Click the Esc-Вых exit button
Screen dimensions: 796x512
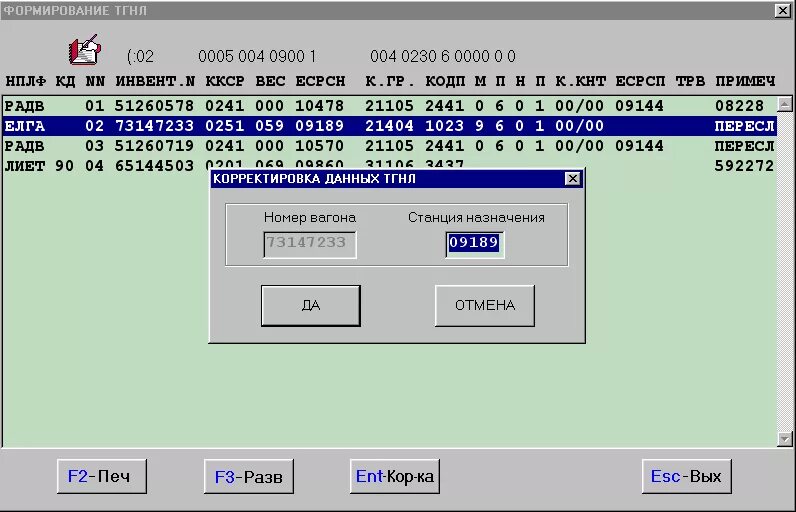click(x=686, y=476)
